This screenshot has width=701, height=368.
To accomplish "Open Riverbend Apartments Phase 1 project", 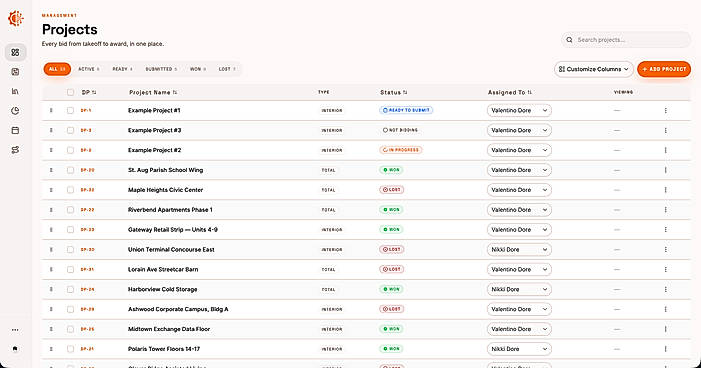I will click(x=170, y=210).
